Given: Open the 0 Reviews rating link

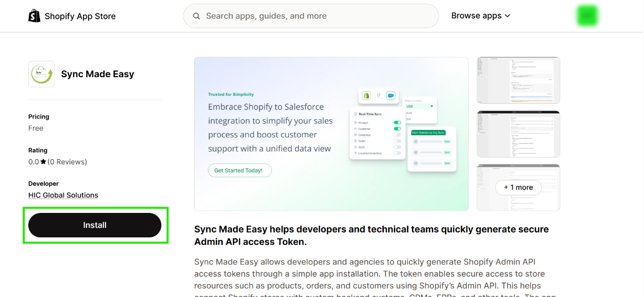Looking at the screenshot, I should tap(67, 162).
